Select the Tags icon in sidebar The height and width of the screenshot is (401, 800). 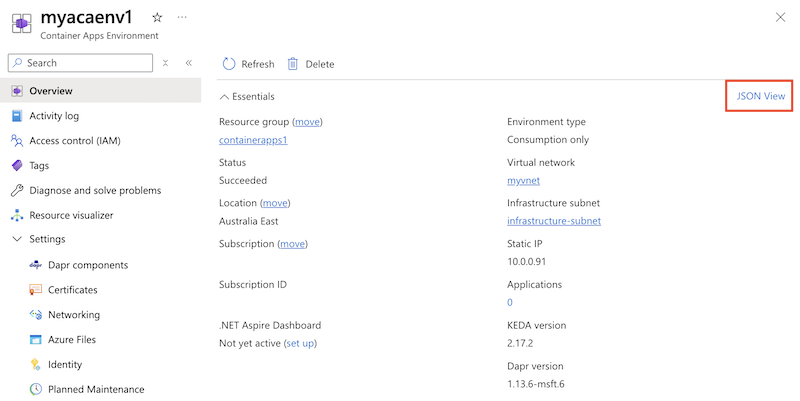coord(17,166)
